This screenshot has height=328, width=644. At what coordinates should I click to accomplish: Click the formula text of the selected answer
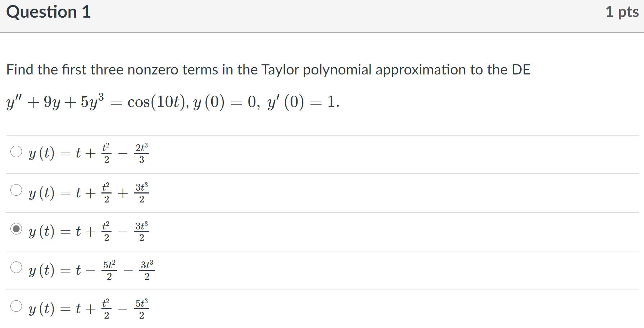pos(89,231)
